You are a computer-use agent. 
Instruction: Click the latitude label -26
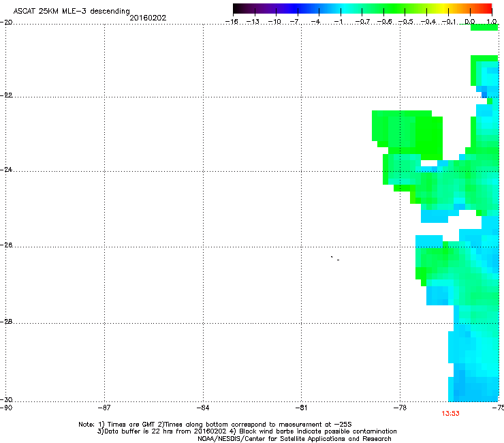(6, 245)
